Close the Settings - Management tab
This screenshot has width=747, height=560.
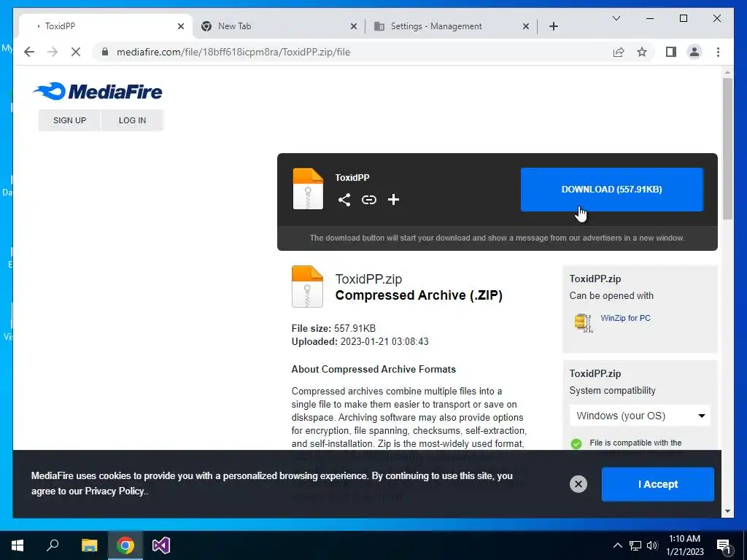click(x=526, y=26)
